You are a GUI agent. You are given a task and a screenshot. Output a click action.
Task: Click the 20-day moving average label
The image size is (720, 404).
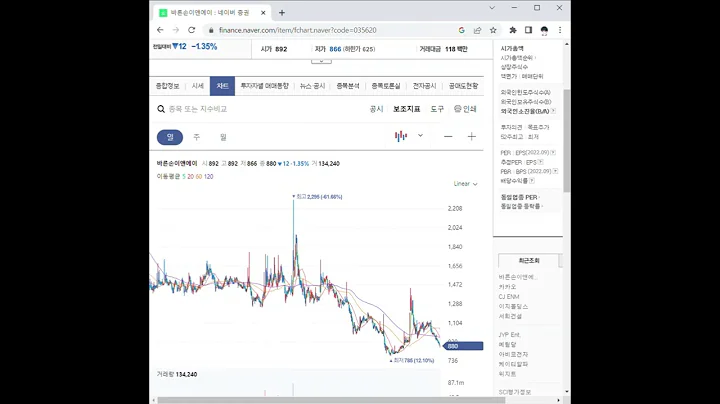pos(190,176)
